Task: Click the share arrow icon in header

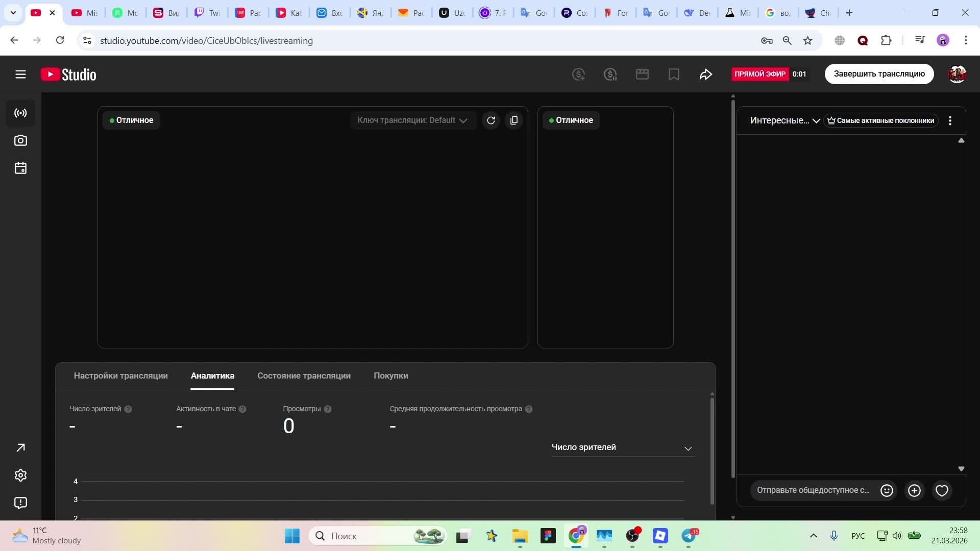Action: 705,74
